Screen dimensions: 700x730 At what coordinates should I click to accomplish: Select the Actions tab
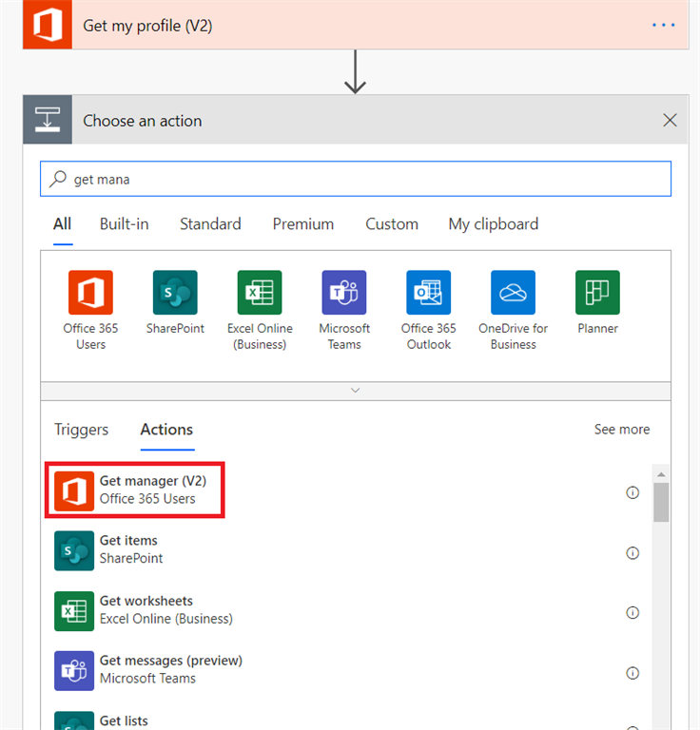pyautogui.click(x=166, y=430)
